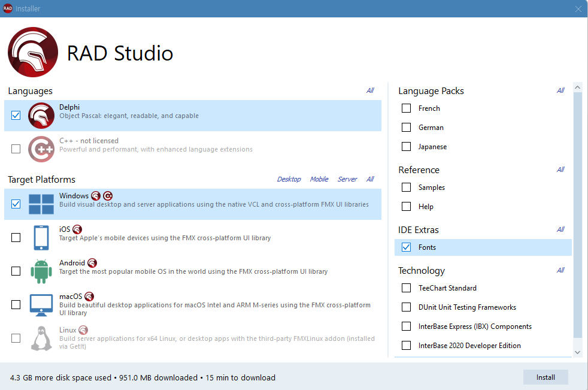Click Delphi badge next to iOS label
The image size is (588, 390).
(77, 229)
